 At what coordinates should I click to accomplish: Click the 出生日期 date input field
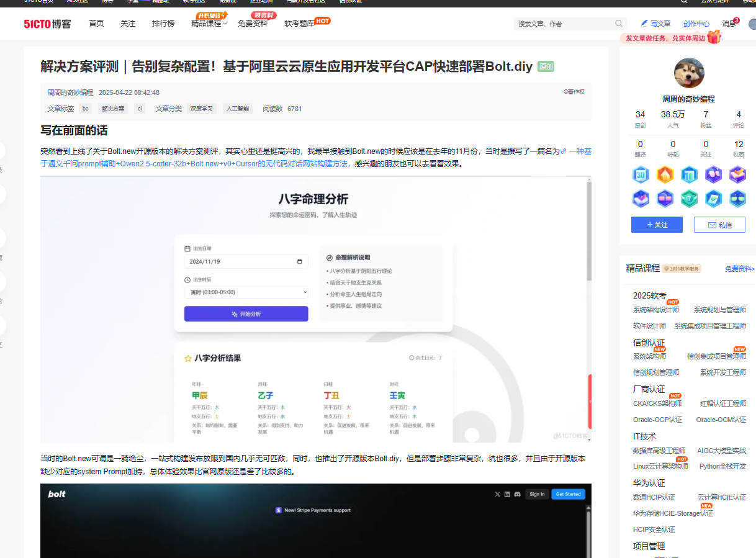pos(246,262)
